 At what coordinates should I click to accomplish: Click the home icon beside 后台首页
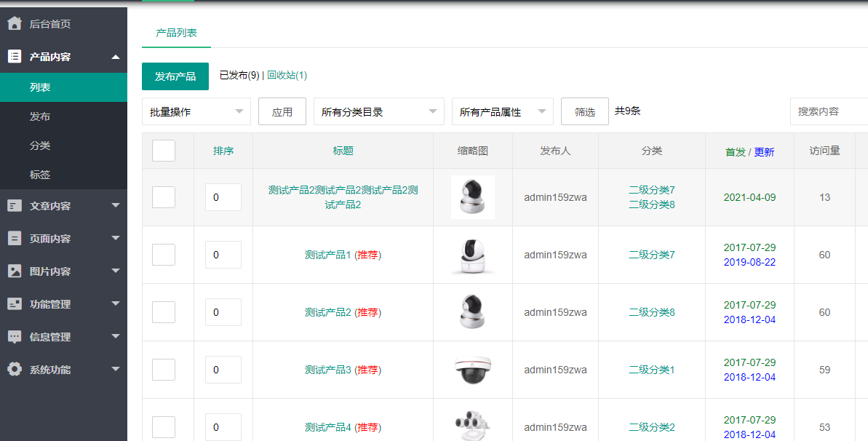pyautogui.click(x=14, y=23)
